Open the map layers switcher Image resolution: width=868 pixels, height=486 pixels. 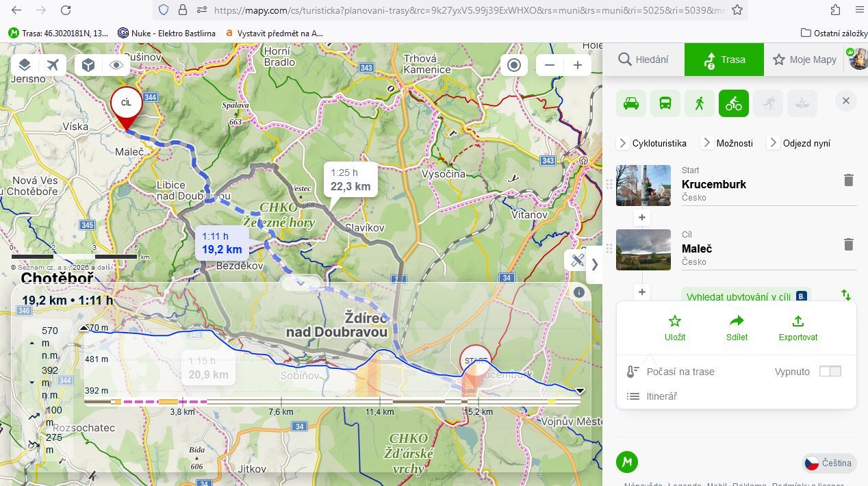pyautogui.click(x=25, y=65)
